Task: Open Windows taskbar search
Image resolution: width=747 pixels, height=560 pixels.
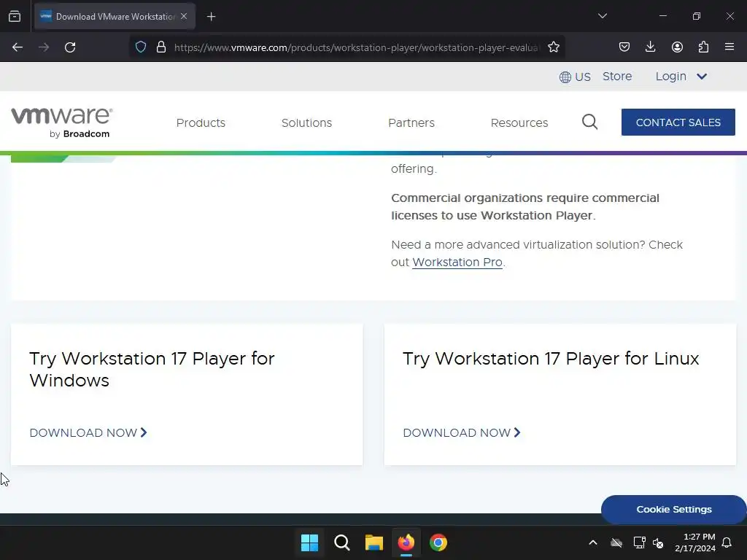Action: [341, 542]
